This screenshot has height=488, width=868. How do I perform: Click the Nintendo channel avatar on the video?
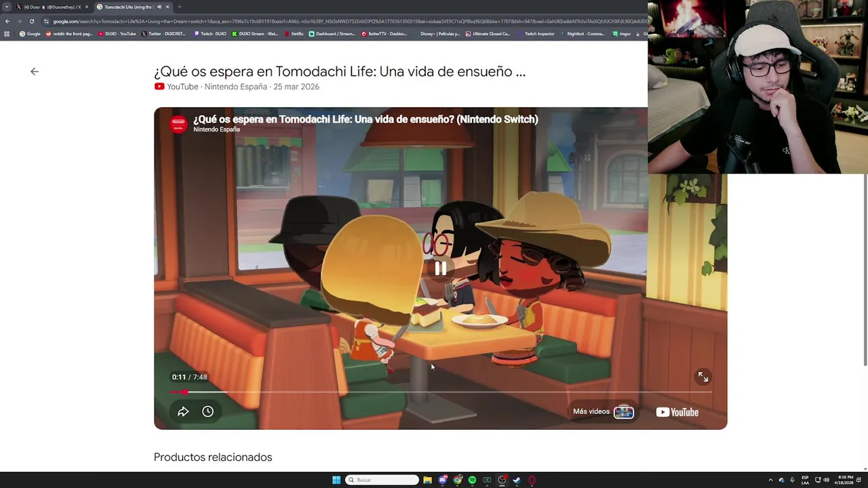178,123
